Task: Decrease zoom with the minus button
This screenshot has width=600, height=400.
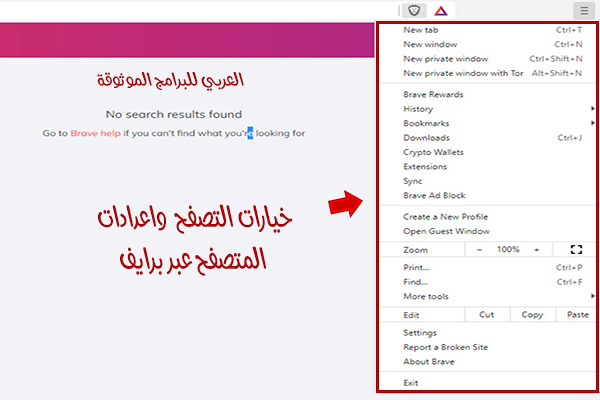Action: [479, 250]
